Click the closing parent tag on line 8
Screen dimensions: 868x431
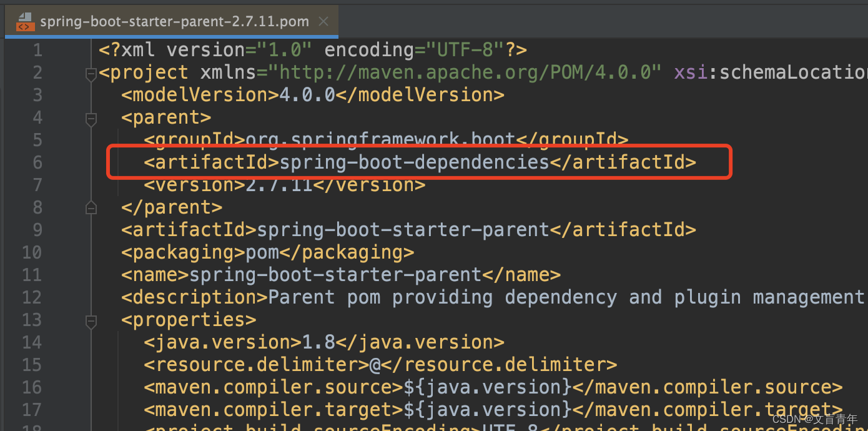click(172, 207)
